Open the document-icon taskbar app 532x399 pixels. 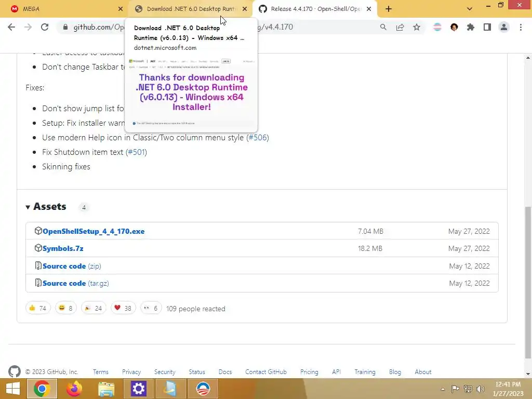point(170,389)
